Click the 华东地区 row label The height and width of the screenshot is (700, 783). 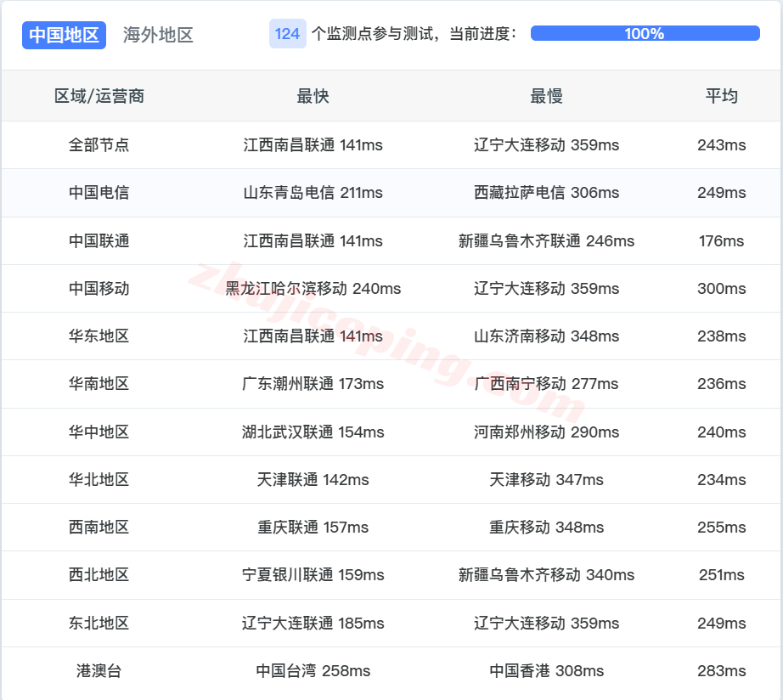coord(99,336)
